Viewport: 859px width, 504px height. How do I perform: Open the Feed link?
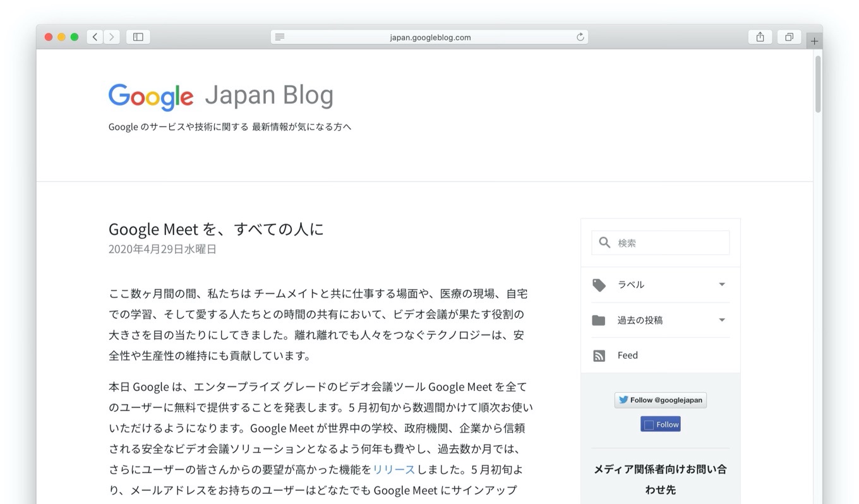point(627,356)
